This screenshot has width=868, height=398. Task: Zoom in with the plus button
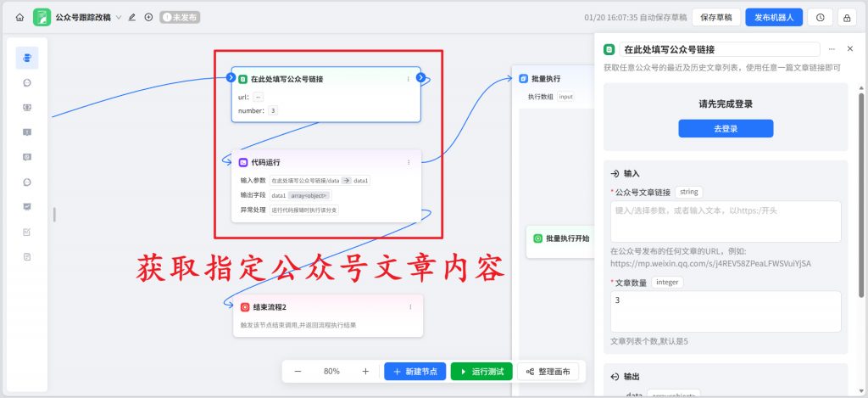[365, 372]
